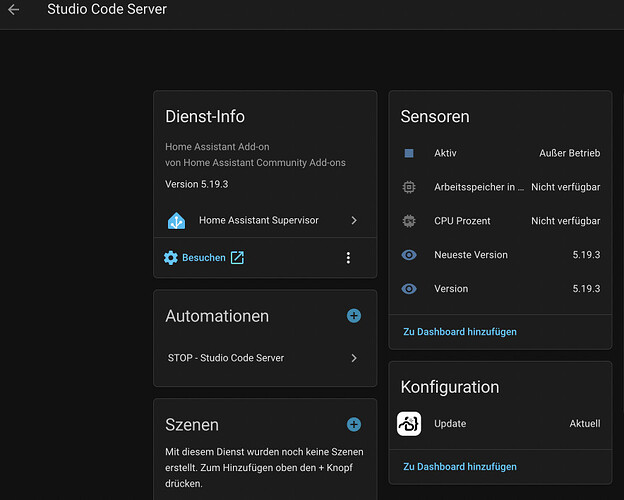Click the Aktiv sensor square icon
The image size is (624, 500).
pos(409,153)
